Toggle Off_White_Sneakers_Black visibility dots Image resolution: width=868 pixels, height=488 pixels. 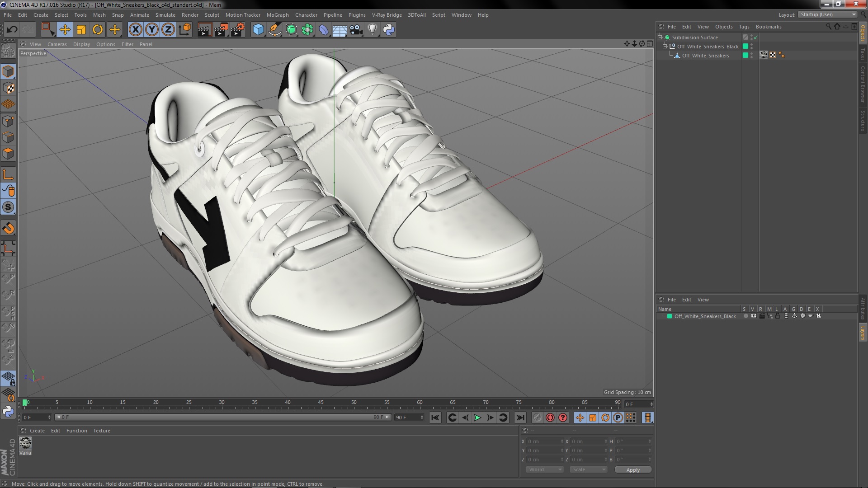752,46
